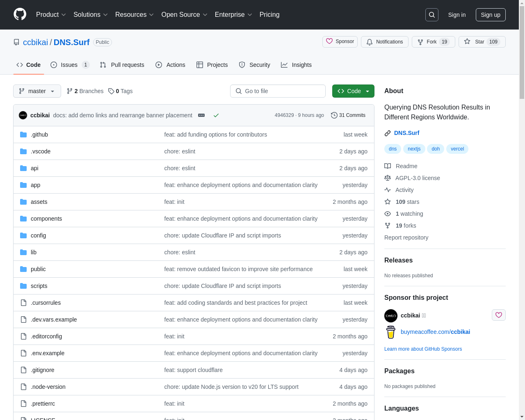The width and height of the screenshot is (525, 420).
Task: Click the assets folder icon
Action: pyautogui.click(x=23, y=202)
